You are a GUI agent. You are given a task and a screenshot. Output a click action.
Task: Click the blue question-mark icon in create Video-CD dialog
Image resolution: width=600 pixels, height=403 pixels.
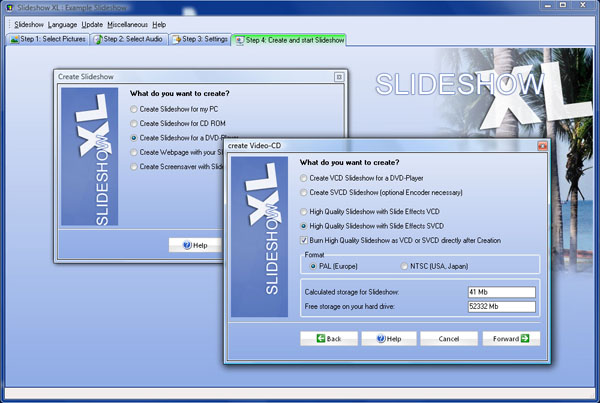pyautogui.click(x=381, y=339)
